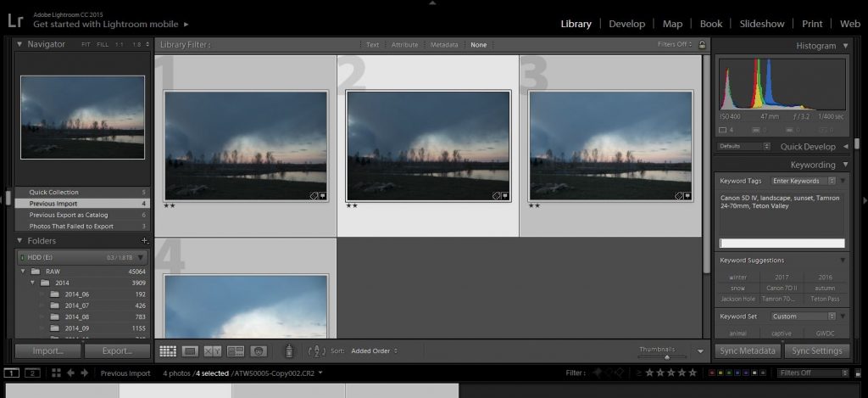Toggle sort direction A-Z icon
This screenshot has height=398, width=868.
[x=316, y=350]
